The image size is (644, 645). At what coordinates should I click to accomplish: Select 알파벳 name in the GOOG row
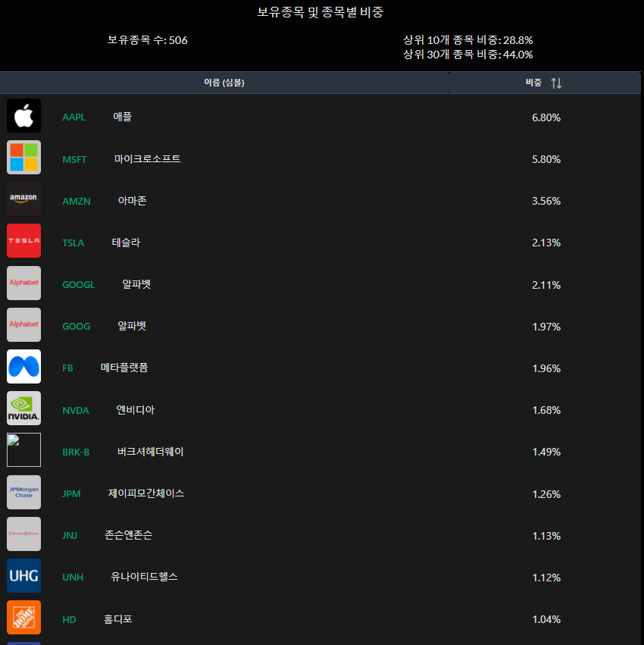tap(132, 326)
